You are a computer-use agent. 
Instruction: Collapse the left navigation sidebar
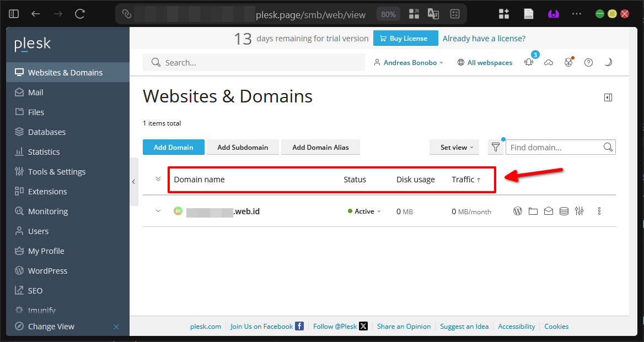[133, 181]
